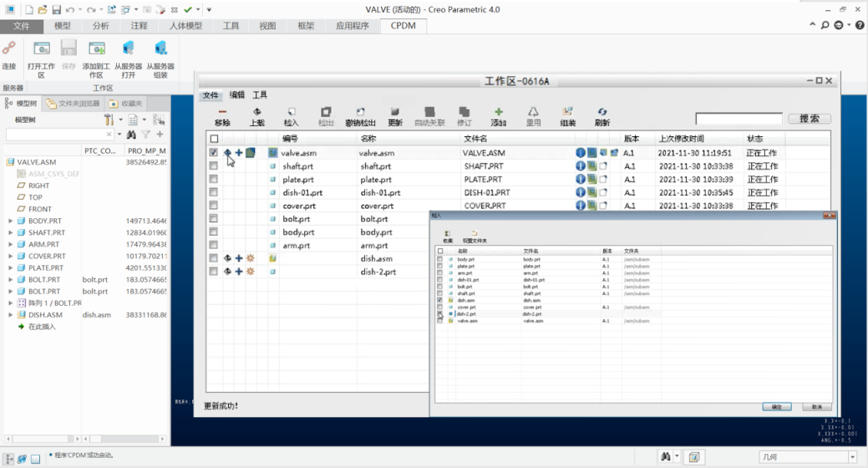Click 撤销检出 undo checkout icon

coord(360,112)
